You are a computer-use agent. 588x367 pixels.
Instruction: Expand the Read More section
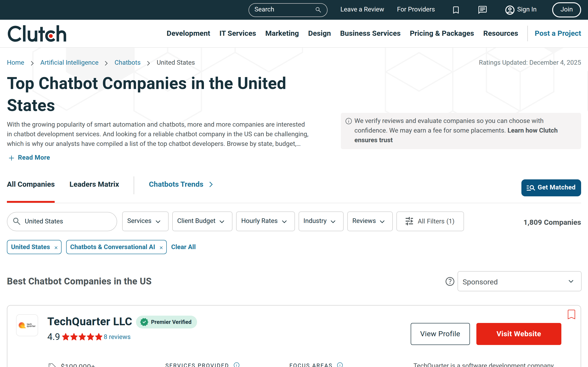tap(29, 158)
